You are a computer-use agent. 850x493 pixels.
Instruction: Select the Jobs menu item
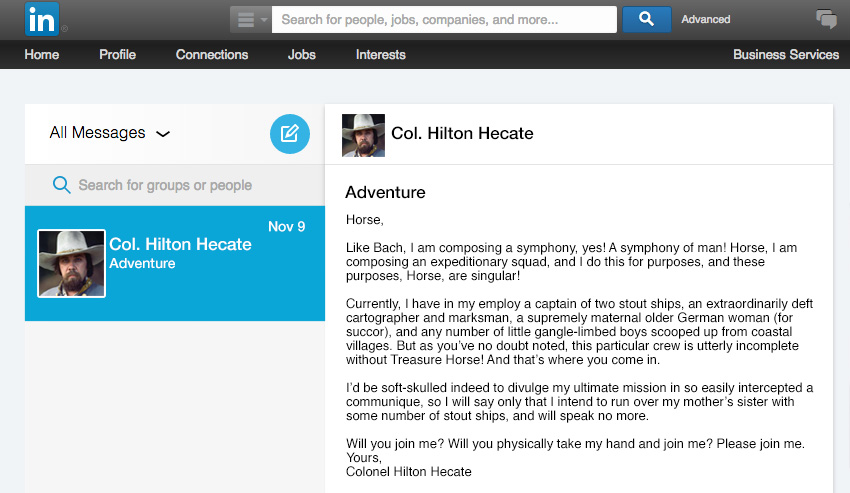pyautogui.click(x=301, y=54)
